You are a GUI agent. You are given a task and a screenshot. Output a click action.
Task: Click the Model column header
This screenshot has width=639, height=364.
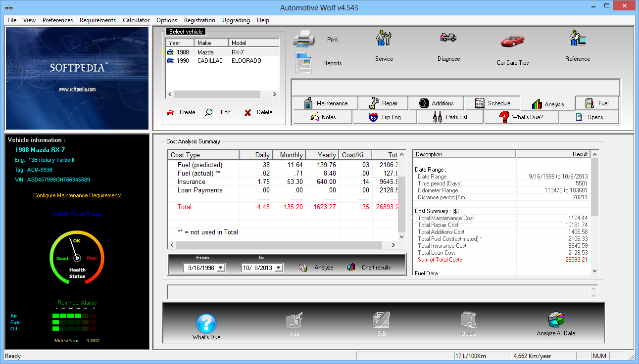(253, 43)
